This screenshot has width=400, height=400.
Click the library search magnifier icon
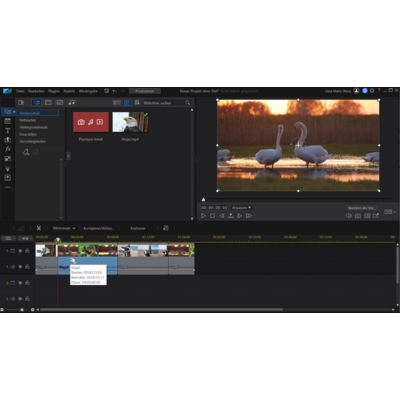(188, 103)
